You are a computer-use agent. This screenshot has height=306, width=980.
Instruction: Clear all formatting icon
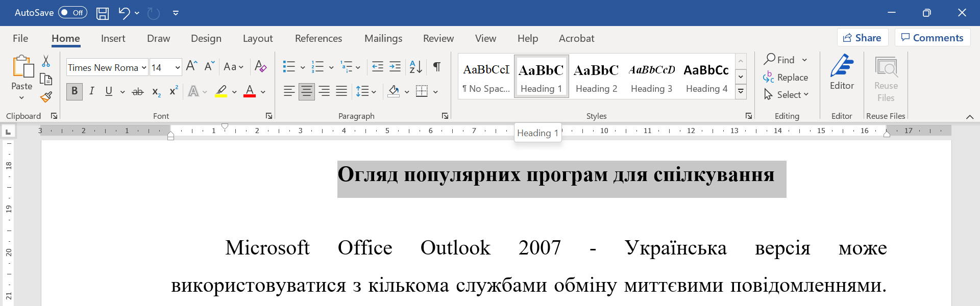click(x=260, y=66)
